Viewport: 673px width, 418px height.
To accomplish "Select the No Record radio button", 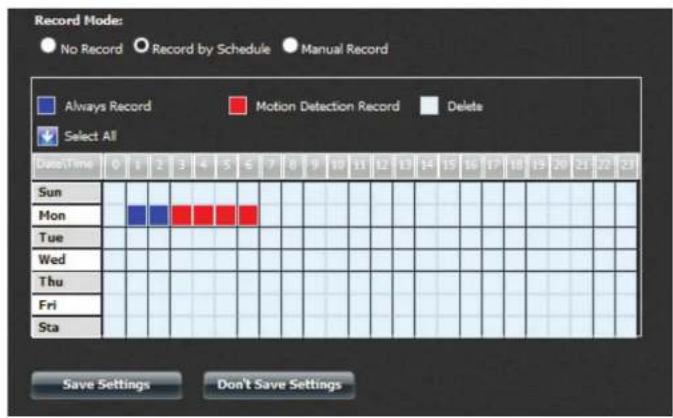I will 48,45.
